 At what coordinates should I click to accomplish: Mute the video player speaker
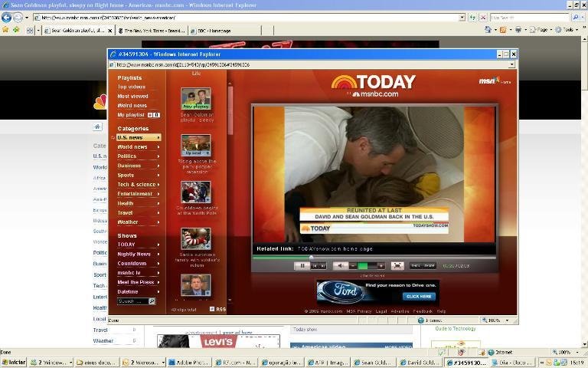click(340, 266)
